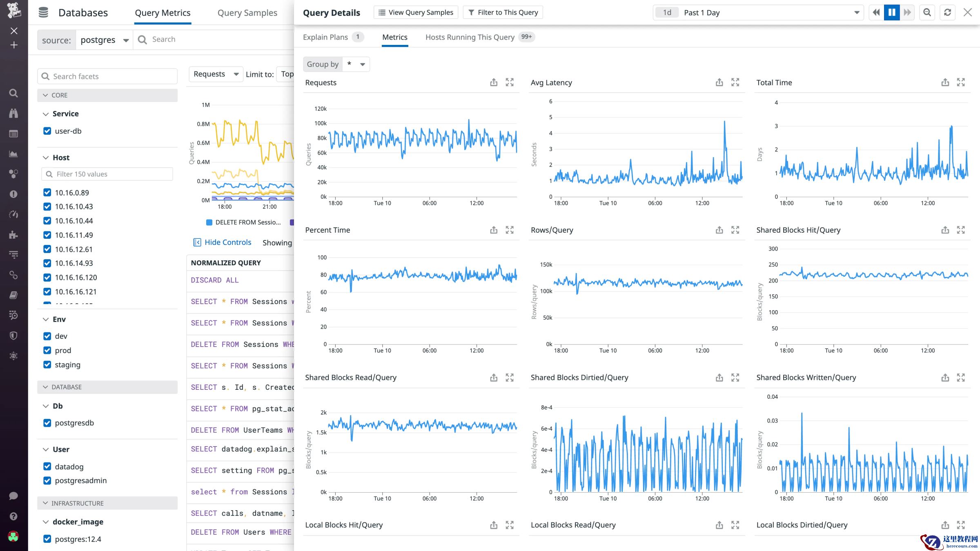Export the Requests graph via share icon

pos(494,82)
